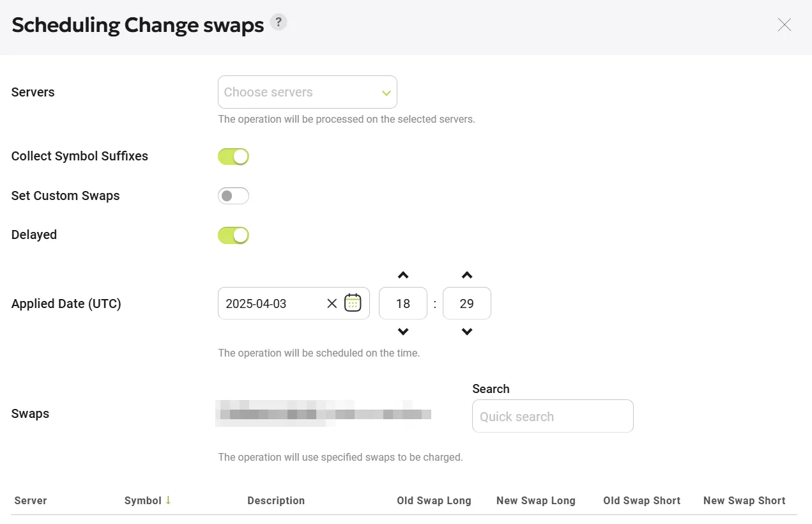Click the minutes field showing 29

pyautogui.click(x=467, y=304)
